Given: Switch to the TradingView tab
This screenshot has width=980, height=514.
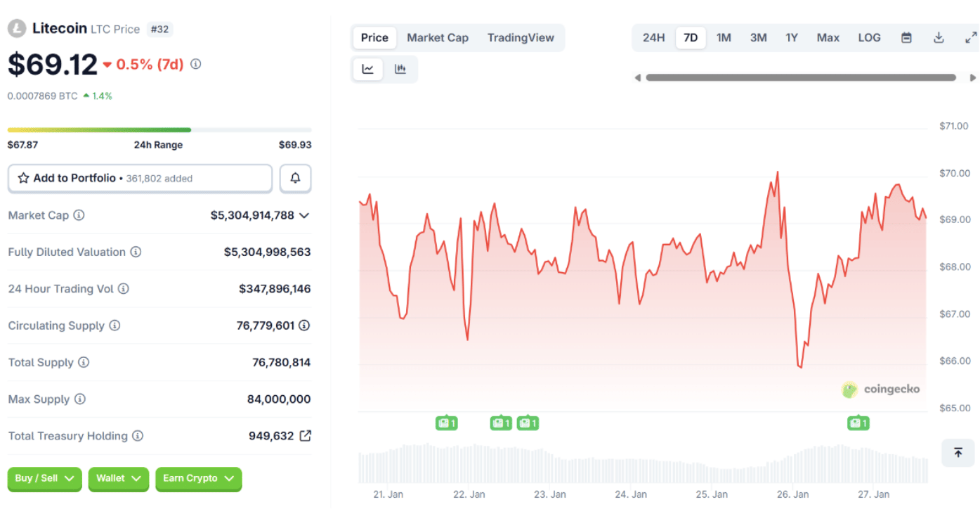Looking at the screenshot, I should coord(521,38).
